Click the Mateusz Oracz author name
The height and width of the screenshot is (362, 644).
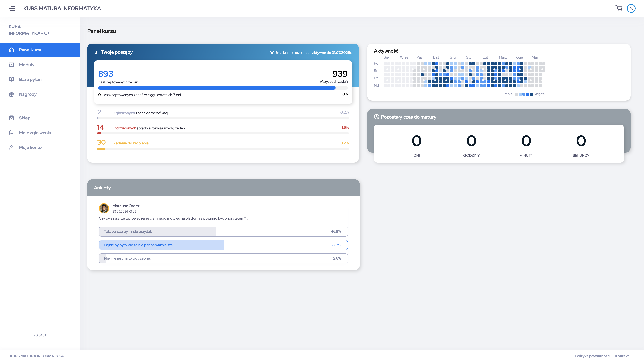click(x=126, y=206)
